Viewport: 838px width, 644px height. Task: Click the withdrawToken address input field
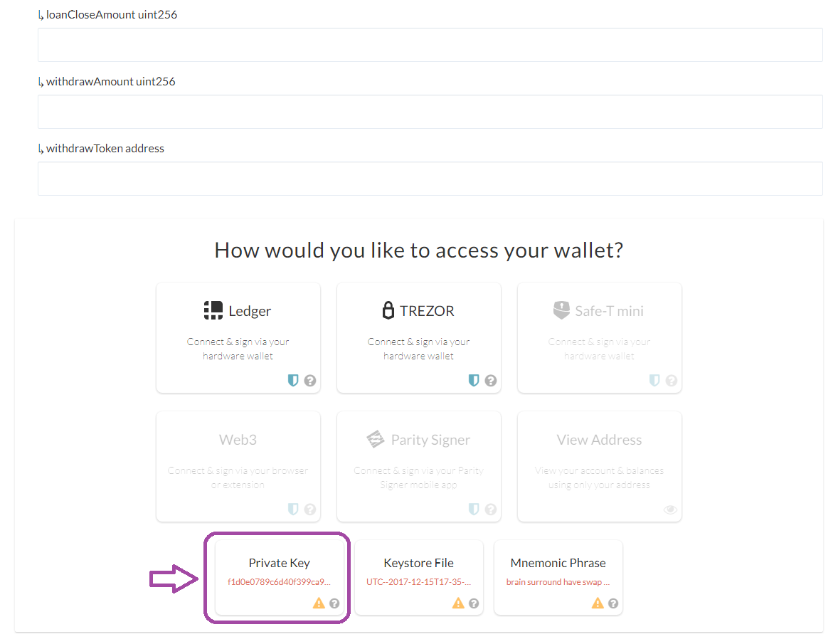click(x=430, y=179)
